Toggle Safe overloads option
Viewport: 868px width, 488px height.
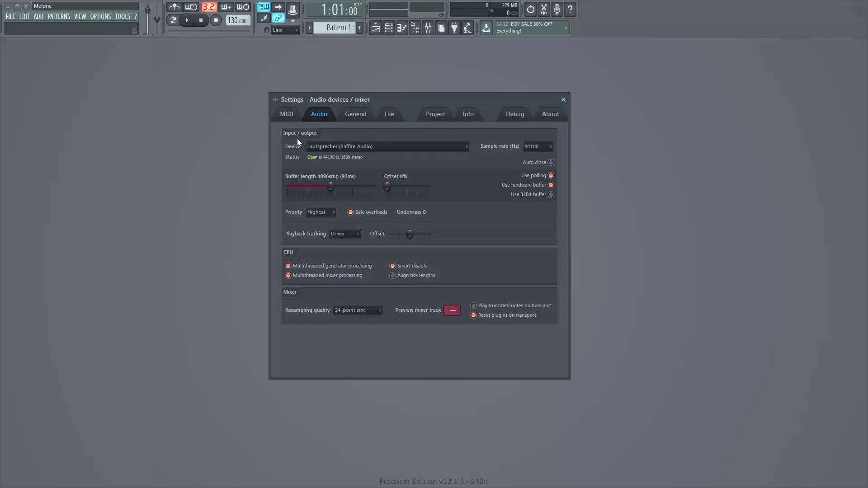[350, 212]
